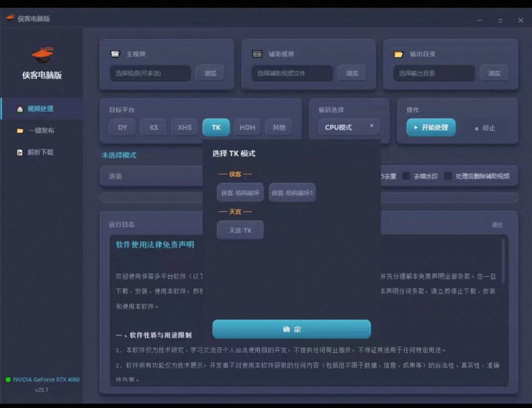Image resolution: width=532 pixels, height=408 pixels.
Task: Click the 开始处理 start button
Action: 431,128
